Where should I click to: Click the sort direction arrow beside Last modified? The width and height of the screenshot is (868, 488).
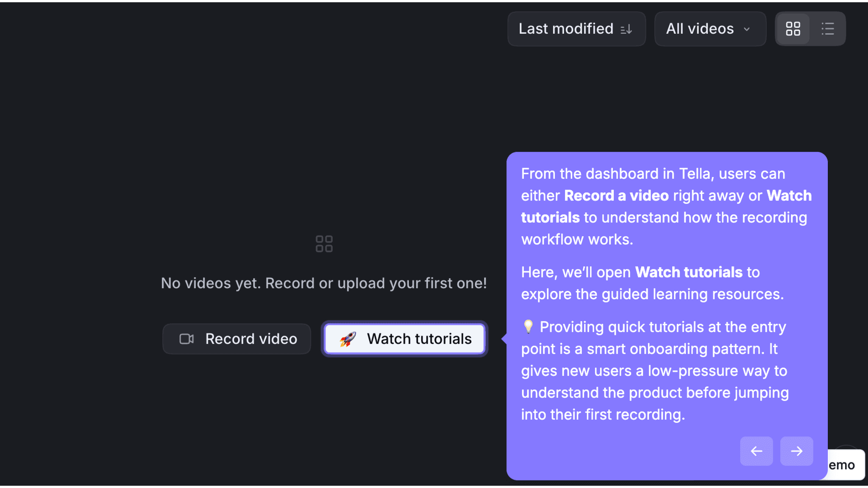pyautogui.click(x=627, y=29)
